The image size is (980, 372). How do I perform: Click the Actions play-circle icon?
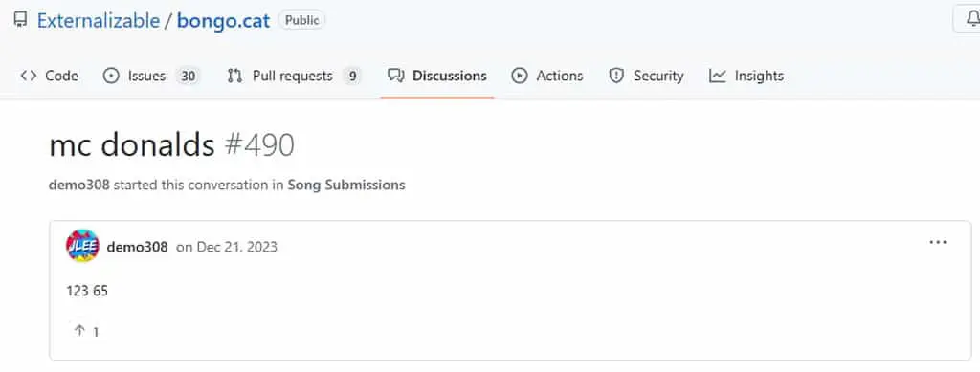pos(520,77)
